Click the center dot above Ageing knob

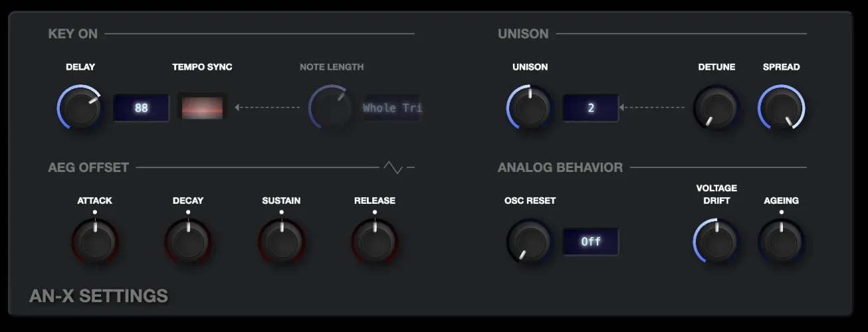pyautogui.click(x=782, y=212)
